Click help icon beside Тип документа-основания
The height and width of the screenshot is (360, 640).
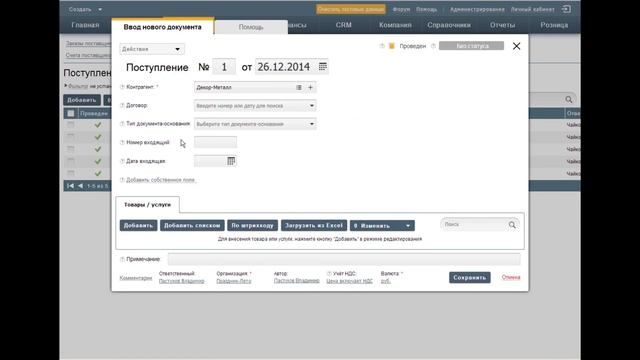(x=122, y=124)
